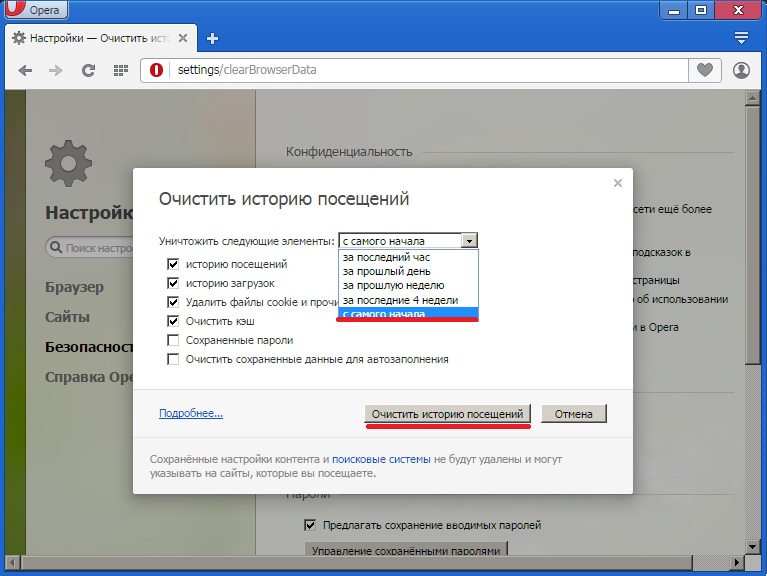Choose 'за последние 4 недели' option

pos(408,300)
